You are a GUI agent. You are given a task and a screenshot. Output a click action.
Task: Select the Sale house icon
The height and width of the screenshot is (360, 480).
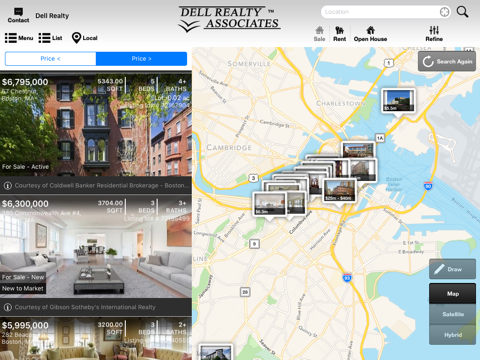[319, 30]
